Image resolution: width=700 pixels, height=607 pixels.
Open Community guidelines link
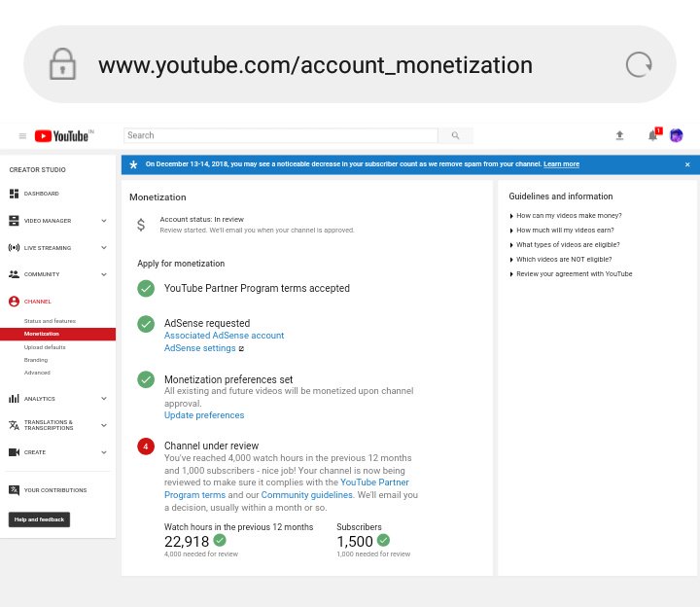[306, 495]
